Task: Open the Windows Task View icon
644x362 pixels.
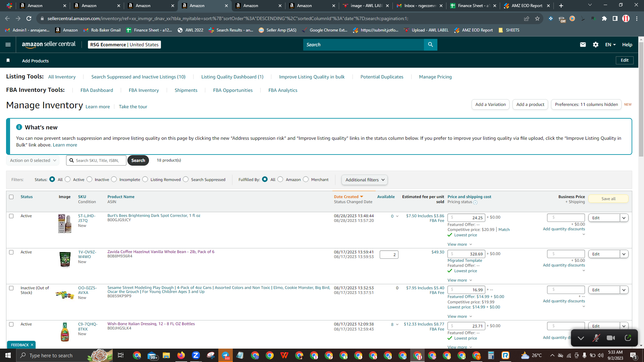Action: click(x=121, y=355)
